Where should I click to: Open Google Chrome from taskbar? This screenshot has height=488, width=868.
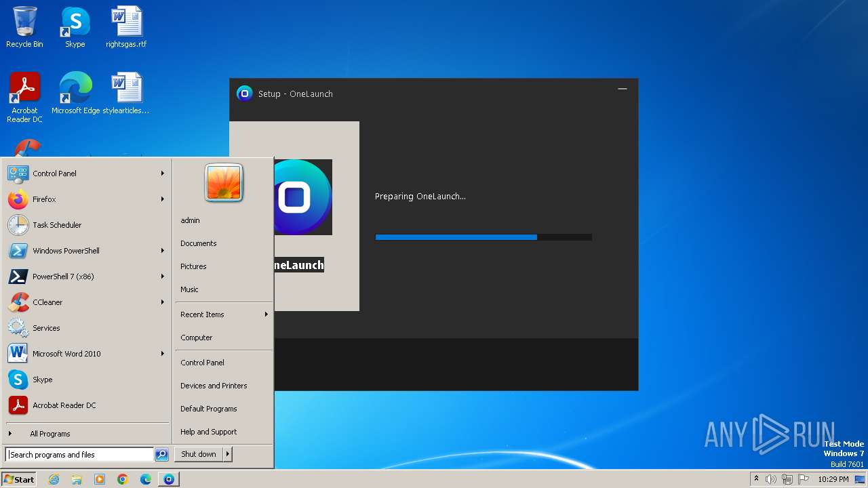[x=123, y=479]
